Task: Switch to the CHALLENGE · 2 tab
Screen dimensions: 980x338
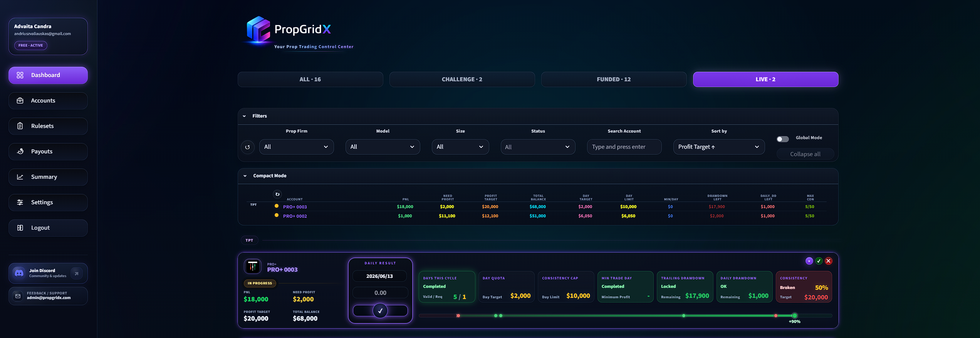Action: pyautogui.click(x=462, y=79)
